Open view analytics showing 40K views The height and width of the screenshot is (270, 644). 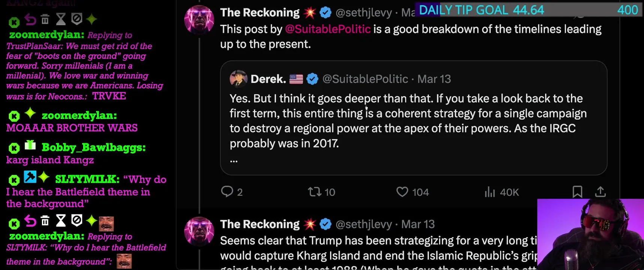490,192
